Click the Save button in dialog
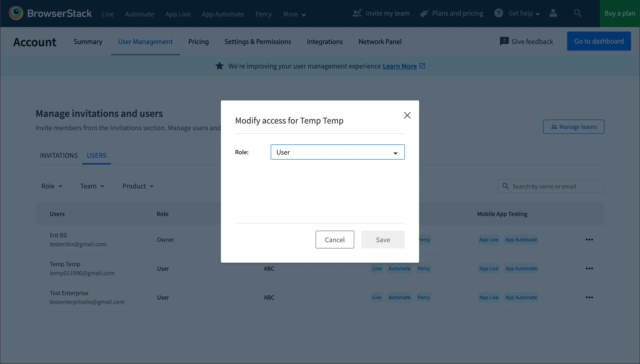Viewport: 640px width, 364px height. [383, 240]
